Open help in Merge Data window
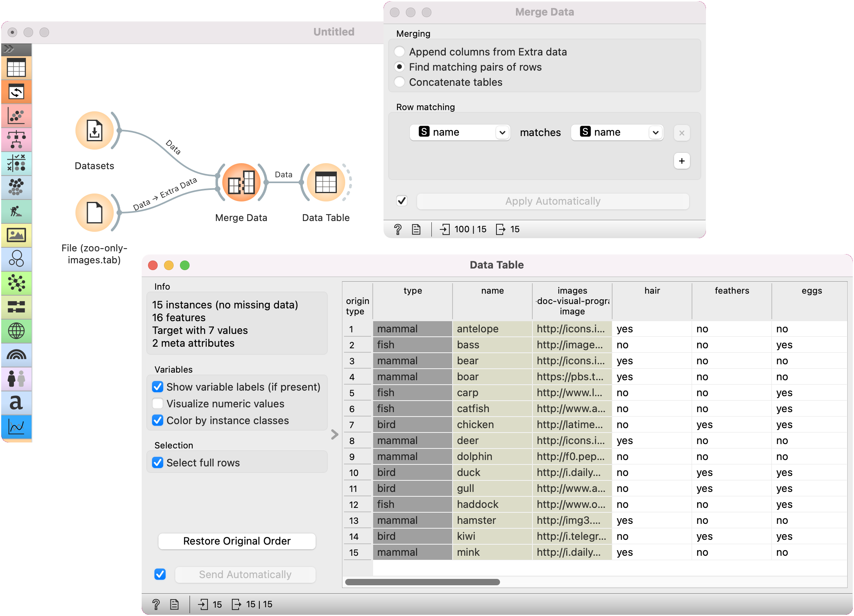The width and height of the screenshot is (854, 616). (x=397, y=229)
